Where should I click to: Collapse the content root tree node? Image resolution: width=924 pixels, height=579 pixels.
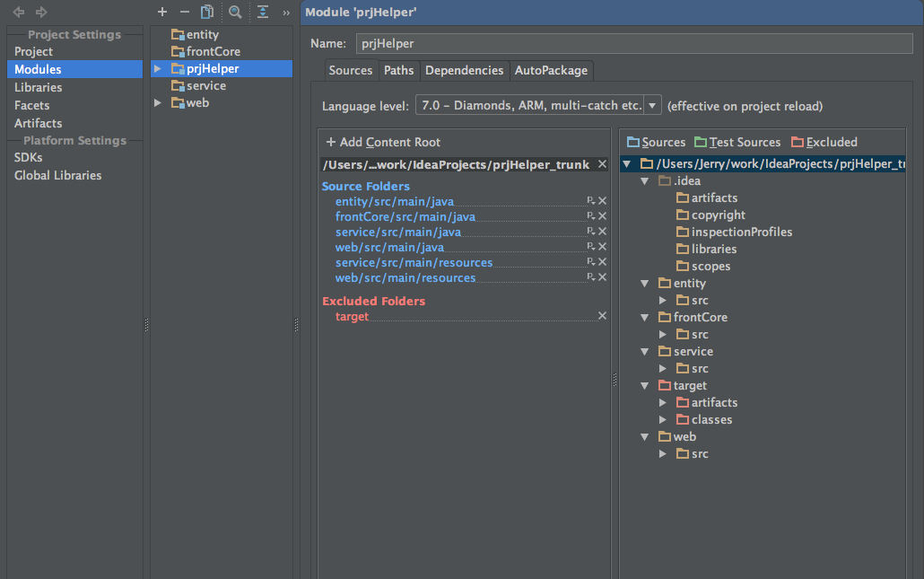click(627, 164)
